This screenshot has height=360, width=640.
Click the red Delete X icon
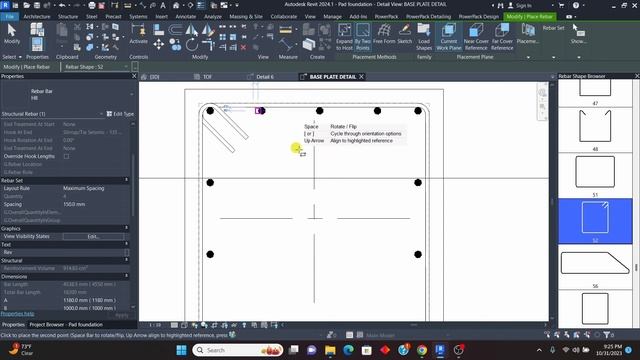[243, 48]
